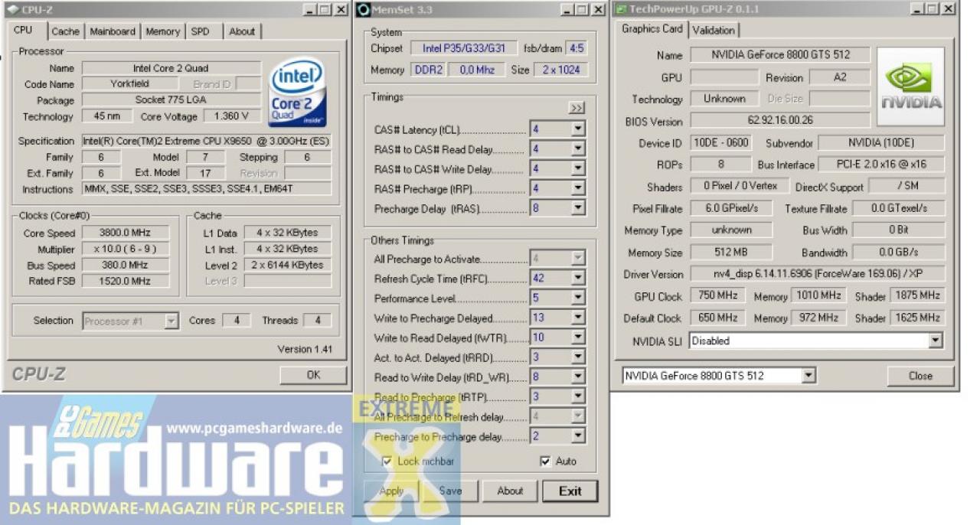Switch to the Memory tab in CPU-Z
980x525 pixels.
[163, 31]
